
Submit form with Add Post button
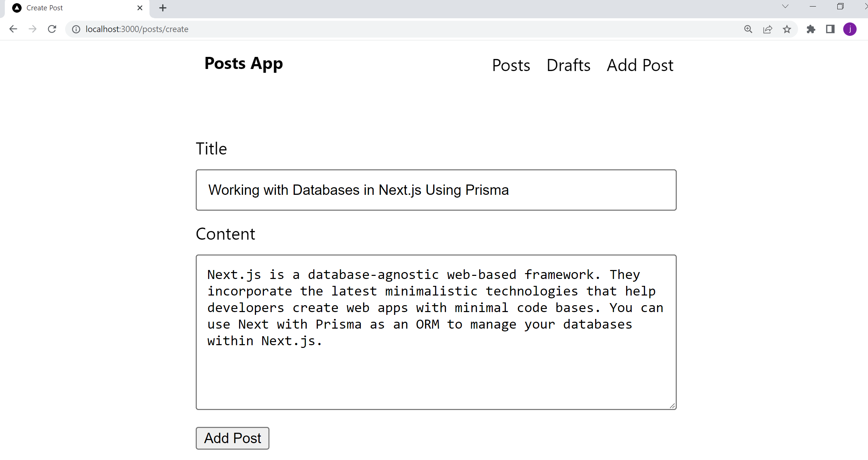233,438
